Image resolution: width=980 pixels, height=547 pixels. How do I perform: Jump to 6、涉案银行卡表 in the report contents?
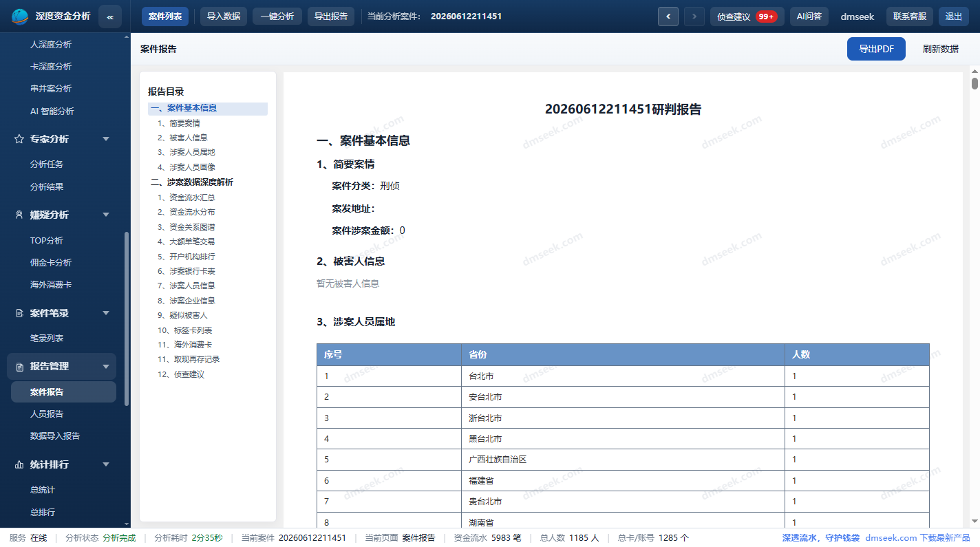[186, 271]
